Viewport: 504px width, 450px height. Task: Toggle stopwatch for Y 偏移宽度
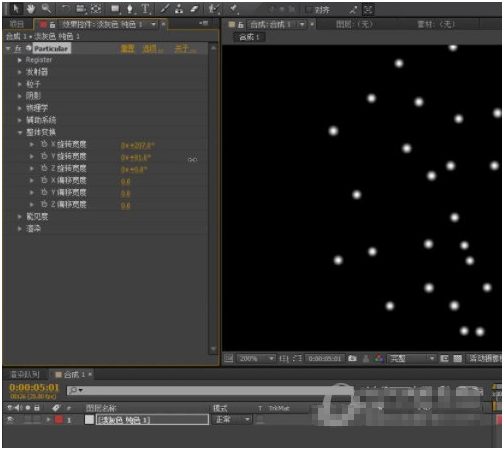[44, 192]
